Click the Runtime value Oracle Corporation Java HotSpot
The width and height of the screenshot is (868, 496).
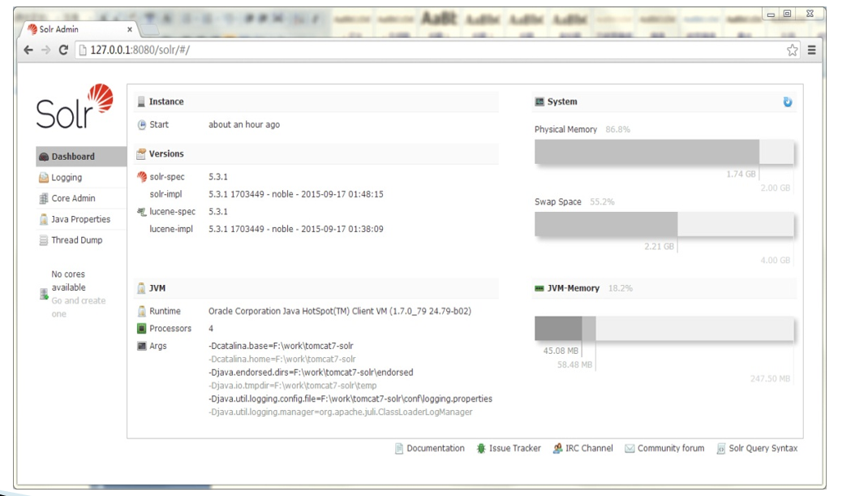click(x=339, y=311)
